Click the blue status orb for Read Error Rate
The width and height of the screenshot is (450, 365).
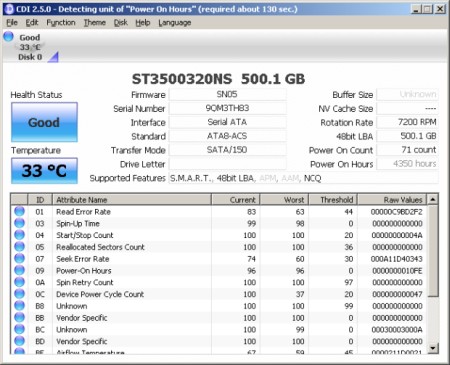[20, 211]
